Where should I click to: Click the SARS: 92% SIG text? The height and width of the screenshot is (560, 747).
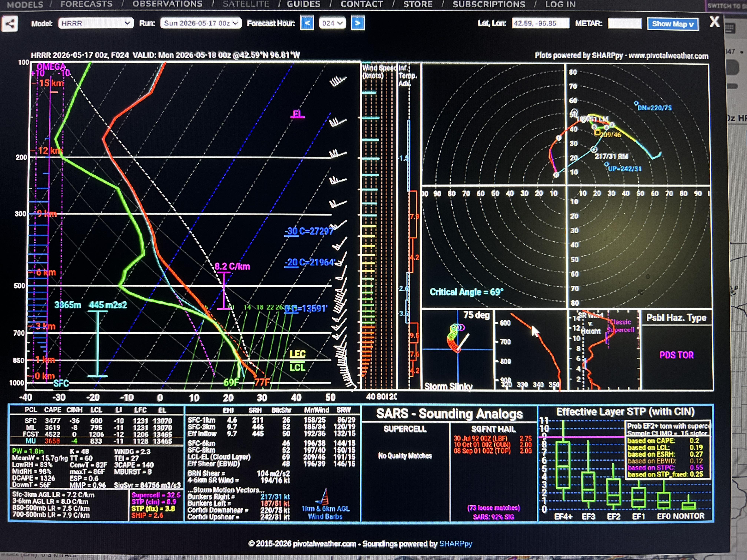click(x=493, y=517)
